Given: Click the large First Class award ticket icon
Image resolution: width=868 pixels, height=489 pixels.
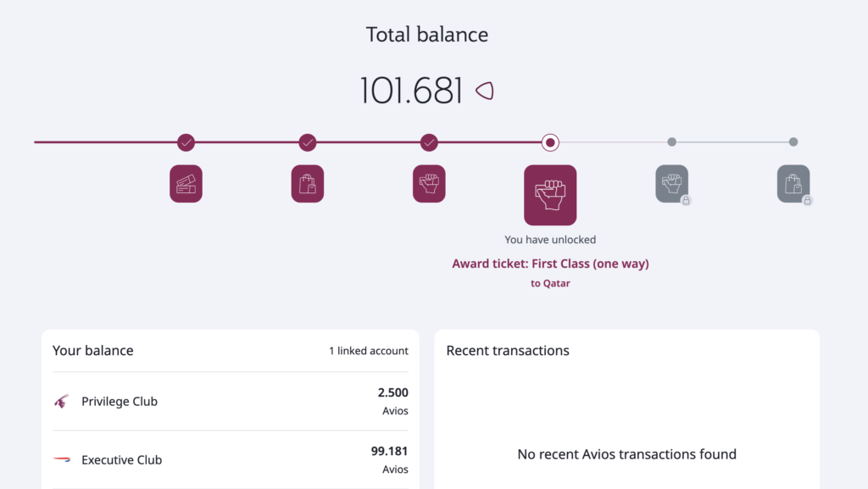Looking at the screenshot, I should coord(550,195).
